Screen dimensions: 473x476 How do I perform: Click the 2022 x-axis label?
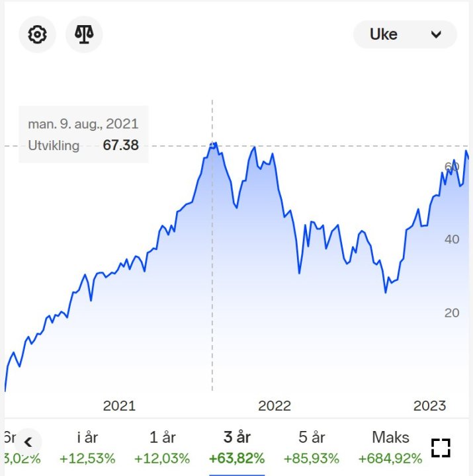tap(275, 406)
